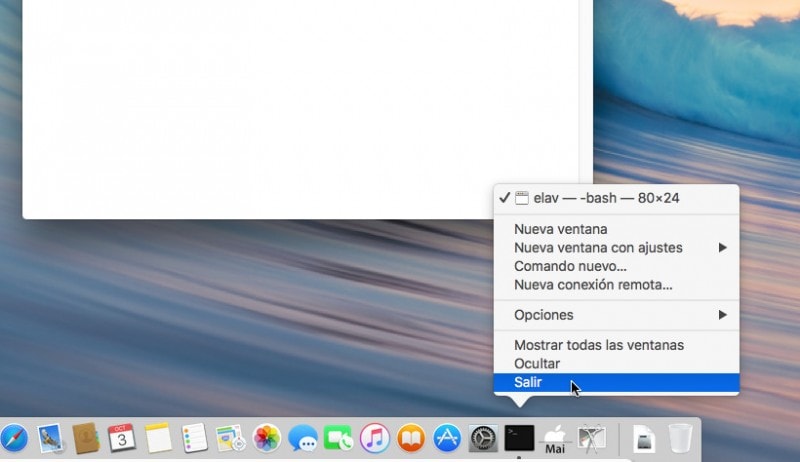Open the document stack in Dock

[x=644, y=438]
